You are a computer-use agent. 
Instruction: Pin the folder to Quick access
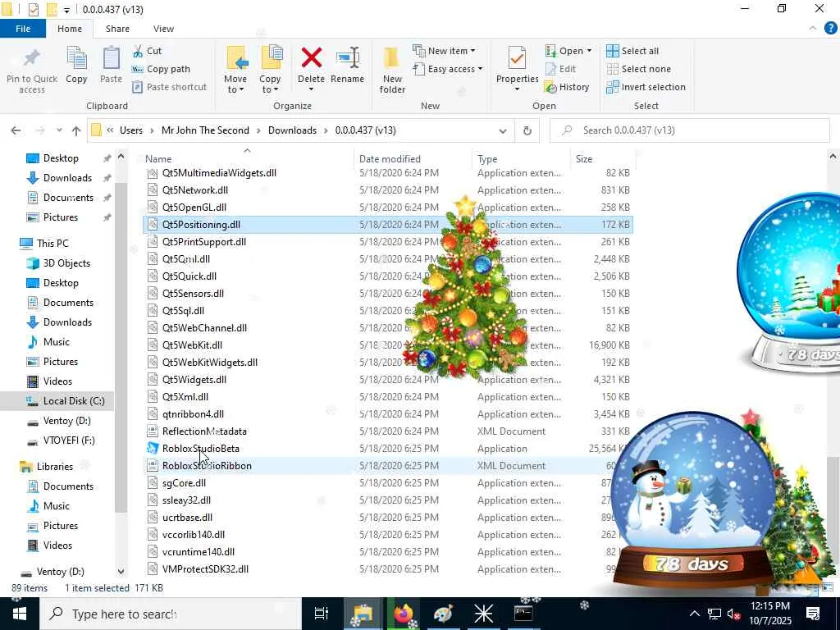click(x=32, y=71)
